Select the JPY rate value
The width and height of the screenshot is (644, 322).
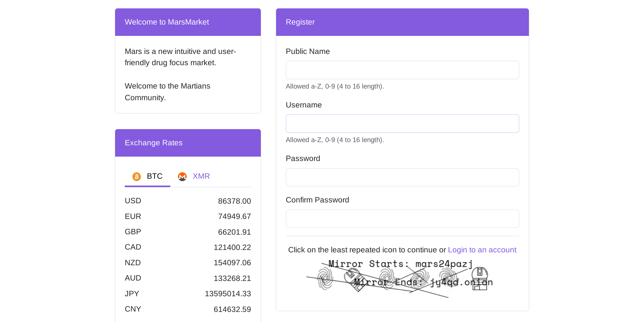228,293
